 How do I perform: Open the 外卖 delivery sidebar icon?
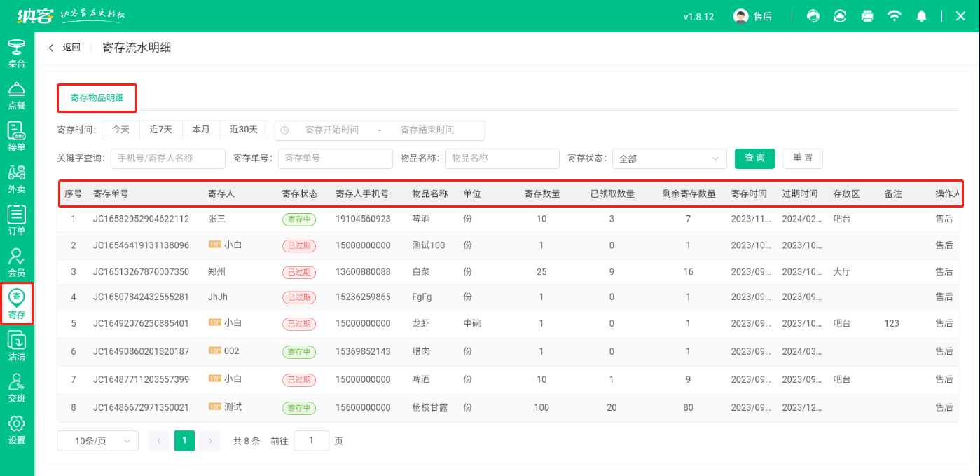coord(16,179)
